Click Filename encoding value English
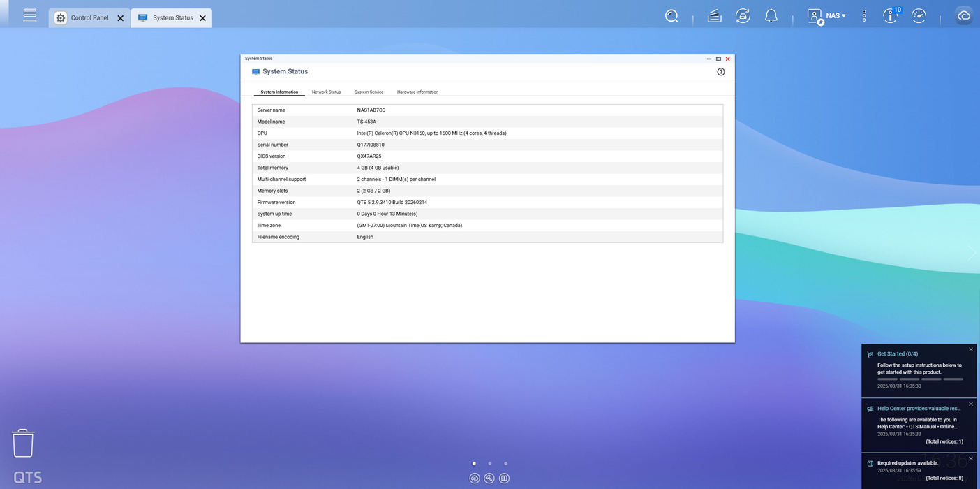Viewport: 980px width, 489px height. (x=365, y=237)
